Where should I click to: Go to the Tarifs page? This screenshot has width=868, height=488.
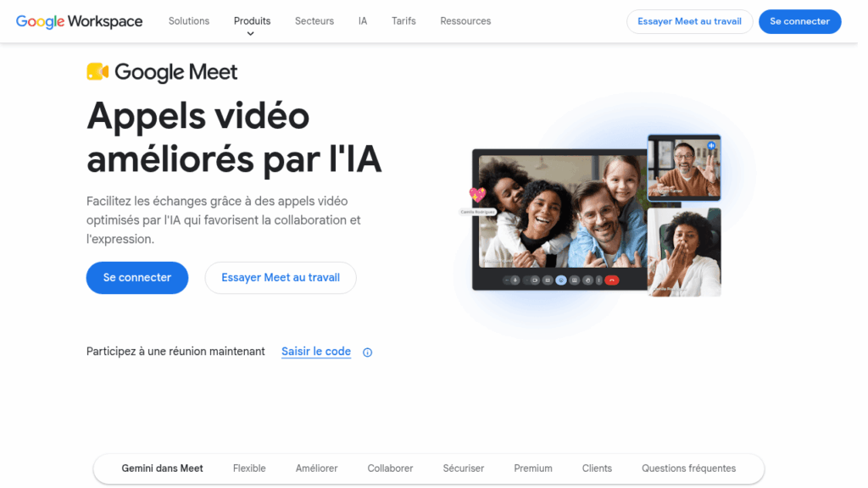pos(403,21)
